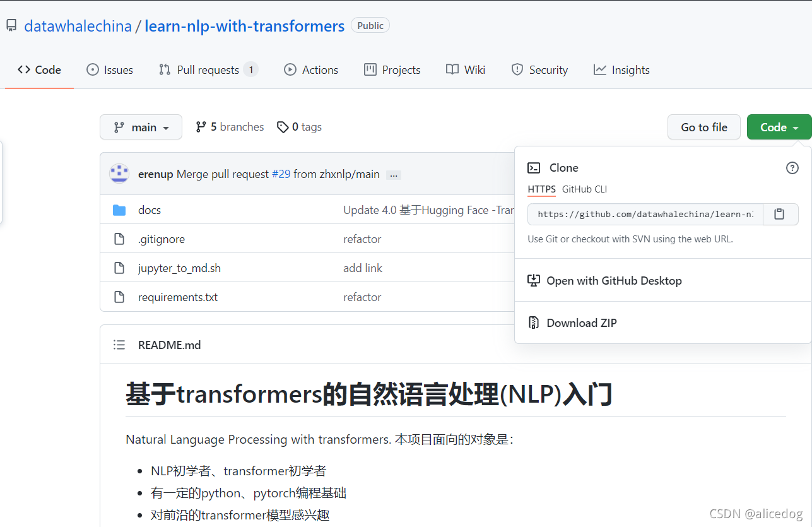Open the add link commit message
The height and width of the screenshot is (527, 812).
point(363,268)
